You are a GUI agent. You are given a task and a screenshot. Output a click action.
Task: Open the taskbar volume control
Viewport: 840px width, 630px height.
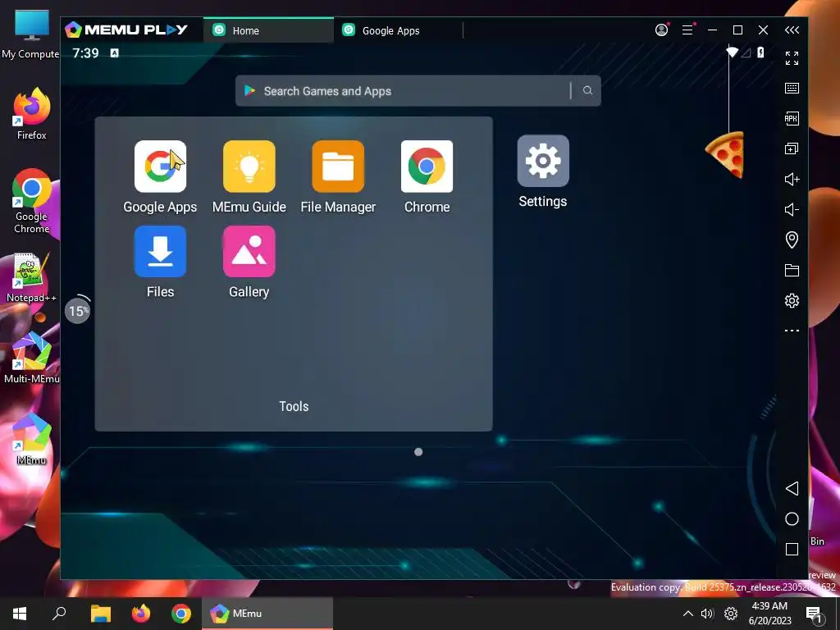click(x=708, y=614)
